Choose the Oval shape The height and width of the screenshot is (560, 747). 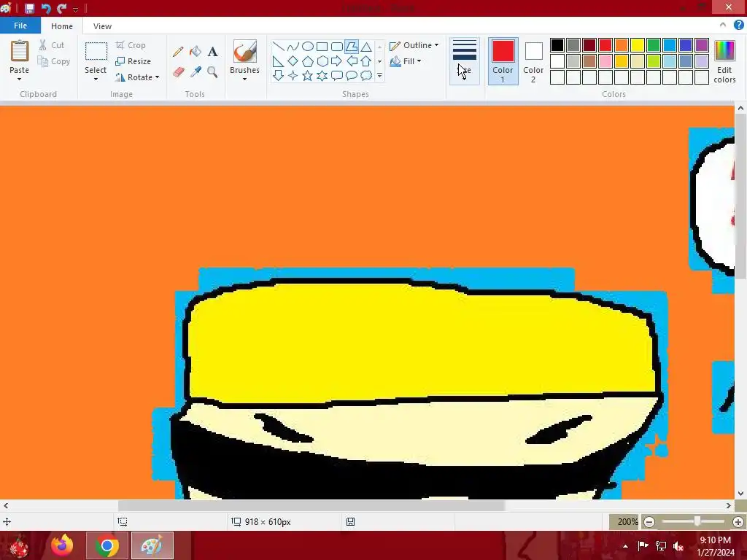[x=308, y=46]
